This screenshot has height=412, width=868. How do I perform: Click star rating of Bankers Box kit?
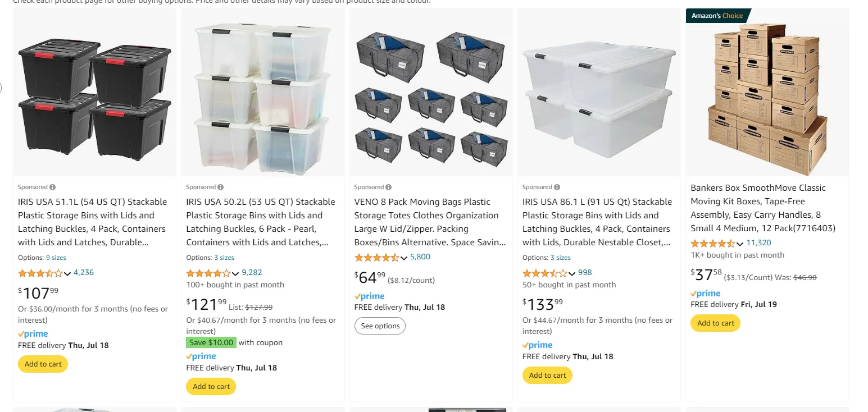coord(712,244)
